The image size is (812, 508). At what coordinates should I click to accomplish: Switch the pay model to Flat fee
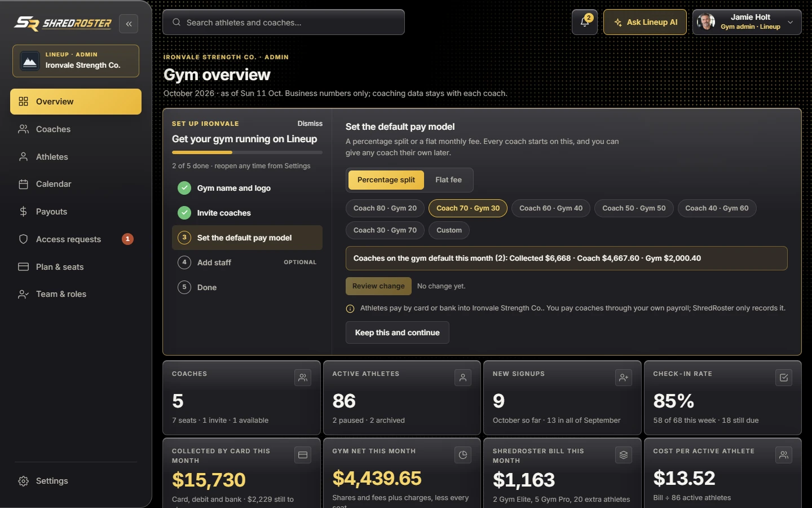448,180
